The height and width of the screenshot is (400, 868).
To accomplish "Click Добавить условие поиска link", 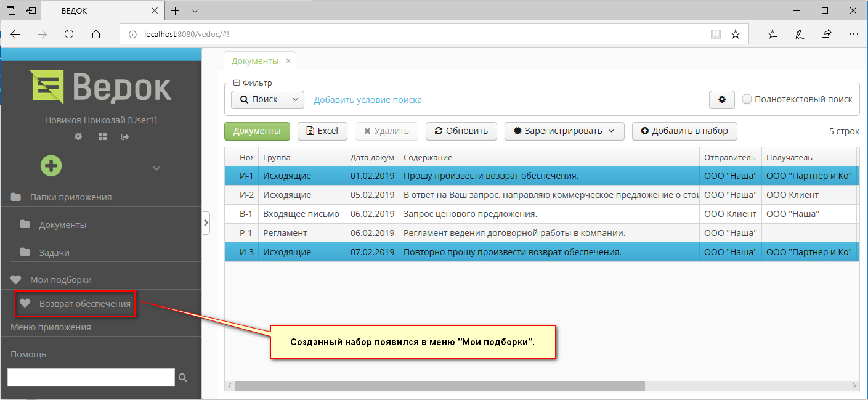I will [x=368, y=100].
